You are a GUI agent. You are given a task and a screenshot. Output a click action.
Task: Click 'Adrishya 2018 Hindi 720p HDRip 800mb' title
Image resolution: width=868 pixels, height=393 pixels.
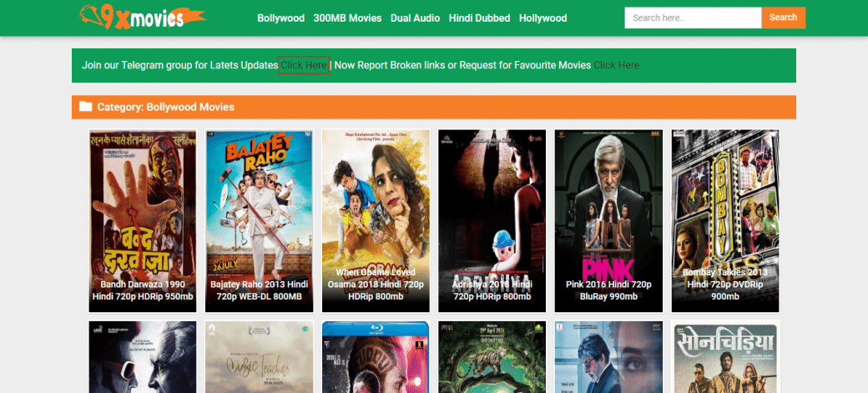(492, 290)
